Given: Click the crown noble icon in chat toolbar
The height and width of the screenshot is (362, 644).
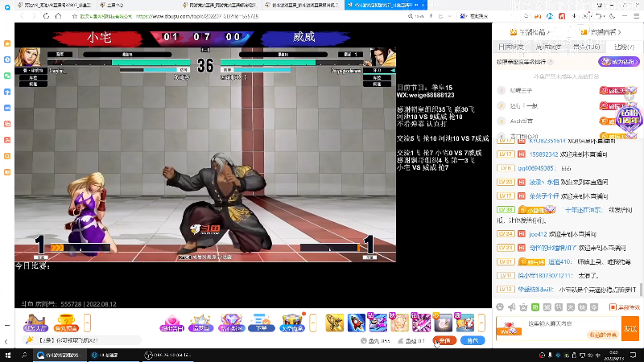Looking at the screenshot, I should coord(523,307).
